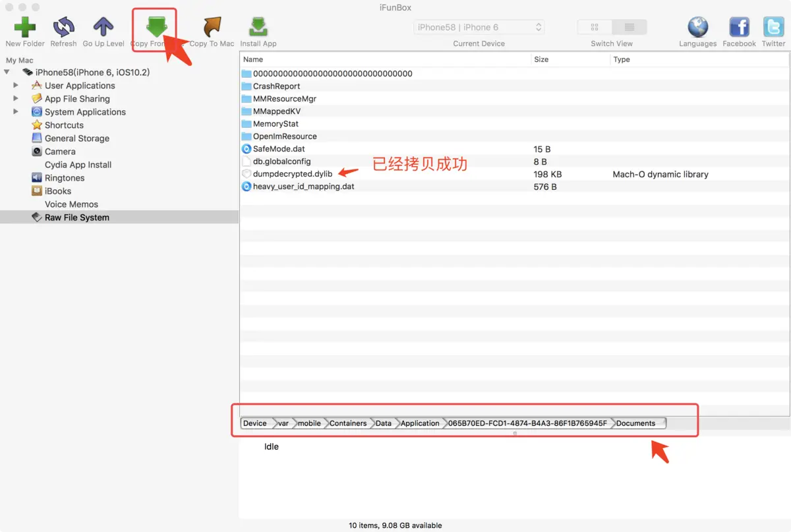Click the Copy From Mac green arrow icon

click(x=157, y=27)
